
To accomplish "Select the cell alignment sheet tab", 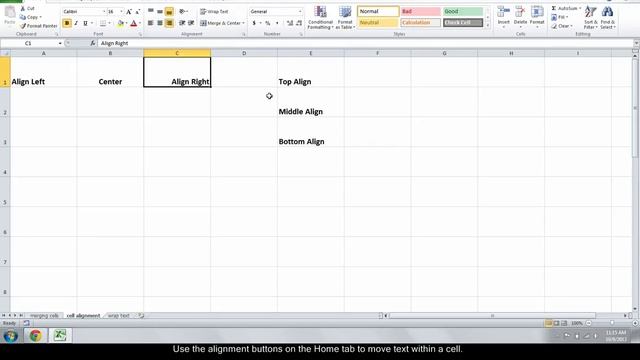I will click(83, 316).
